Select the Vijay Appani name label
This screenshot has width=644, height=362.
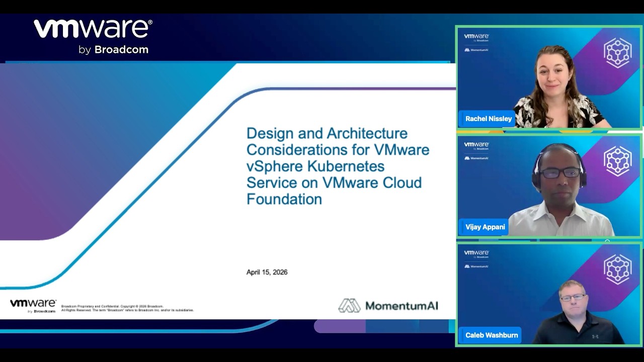pyautogui.click(x=485, y=227)
